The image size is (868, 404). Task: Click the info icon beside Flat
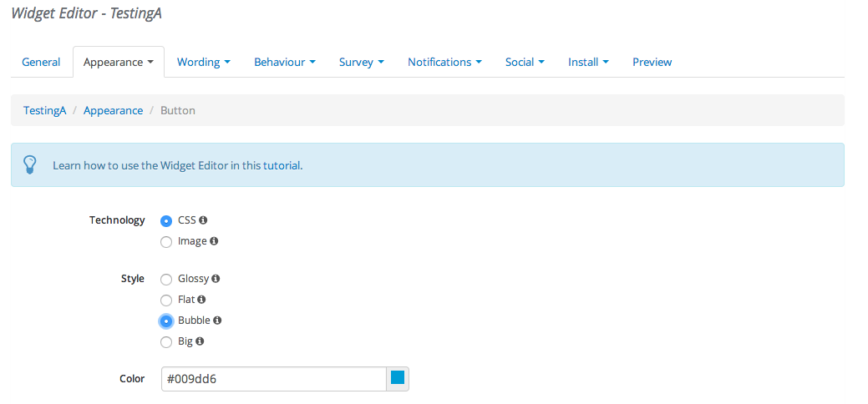click(201, 300)
